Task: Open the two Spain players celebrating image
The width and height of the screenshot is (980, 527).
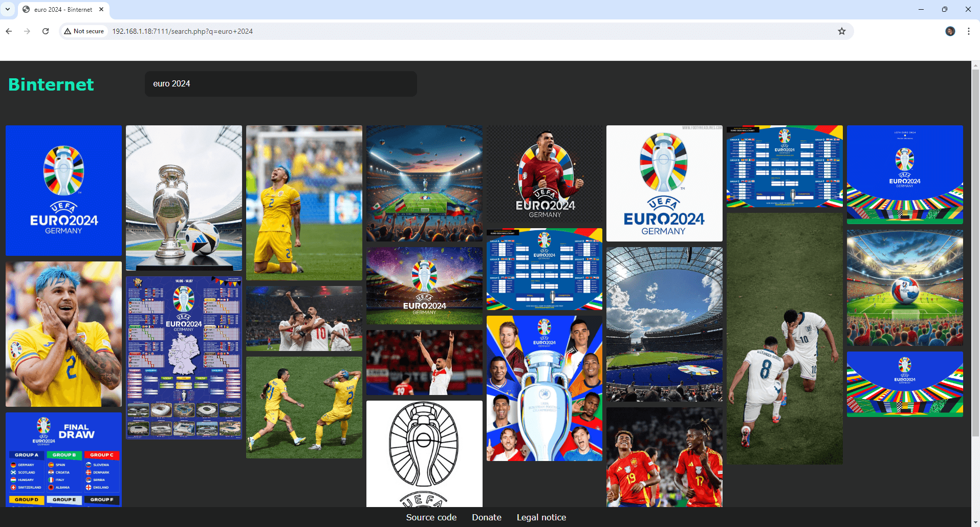Action: point(664,457)
